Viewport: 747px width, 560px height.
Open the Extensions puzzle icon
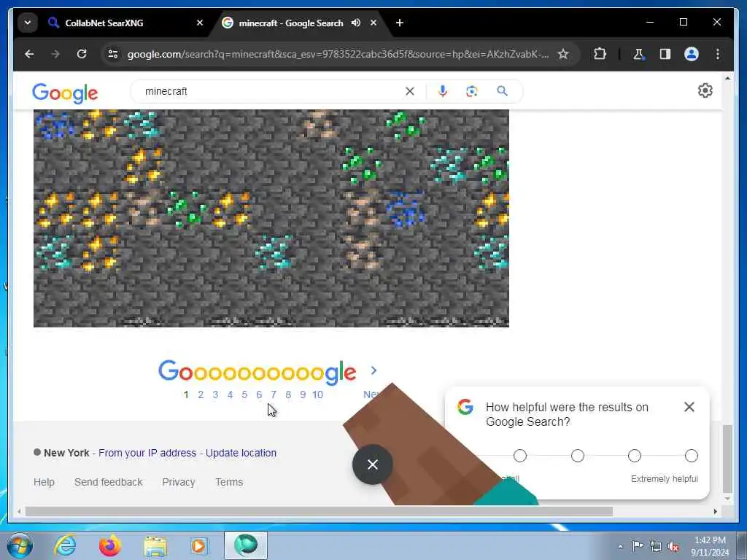pos(600,54)
